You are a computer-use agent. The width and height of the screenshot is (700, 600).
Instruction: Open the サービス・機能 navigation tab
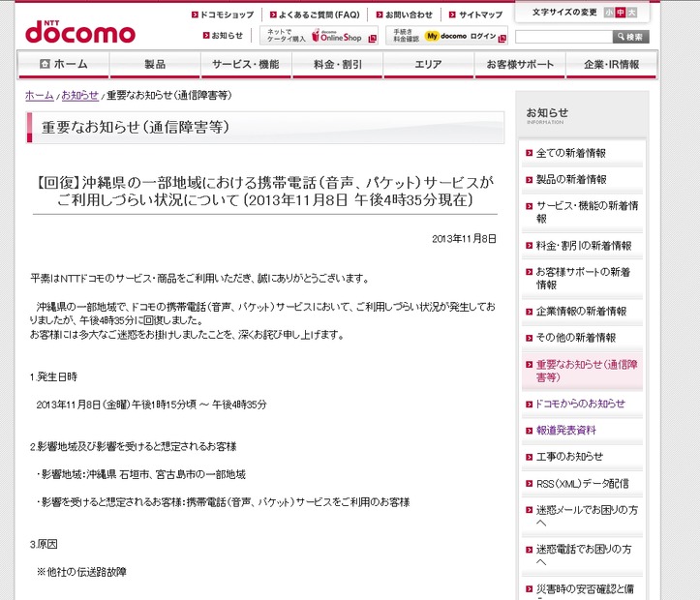pyautogui.click(x=246, y=64)
